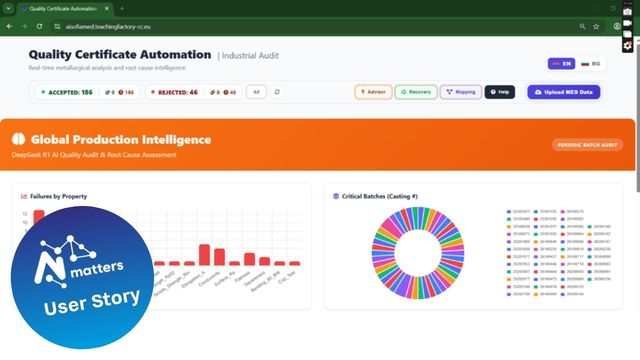The image size is (640, 360).
Task: Click the refresh icon next to All filter
Action: tap(277, 92)
